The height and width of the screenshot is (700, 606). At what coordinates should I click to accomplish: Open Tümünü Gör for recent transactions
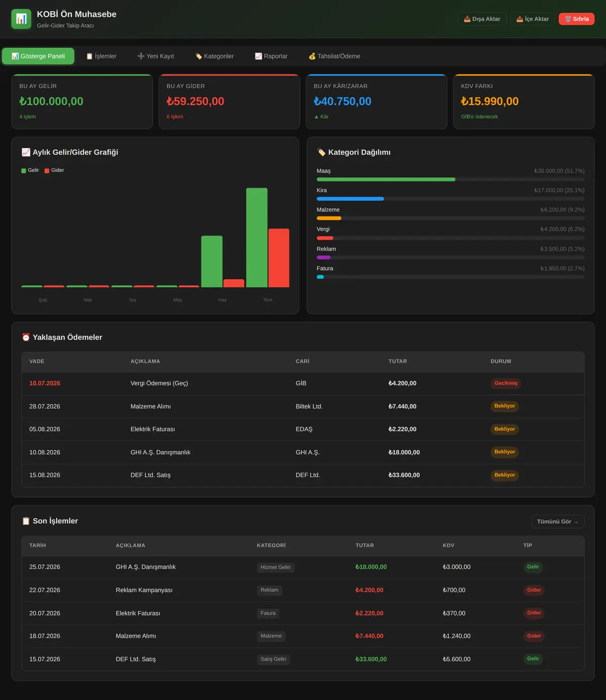[x=558, y=521]
